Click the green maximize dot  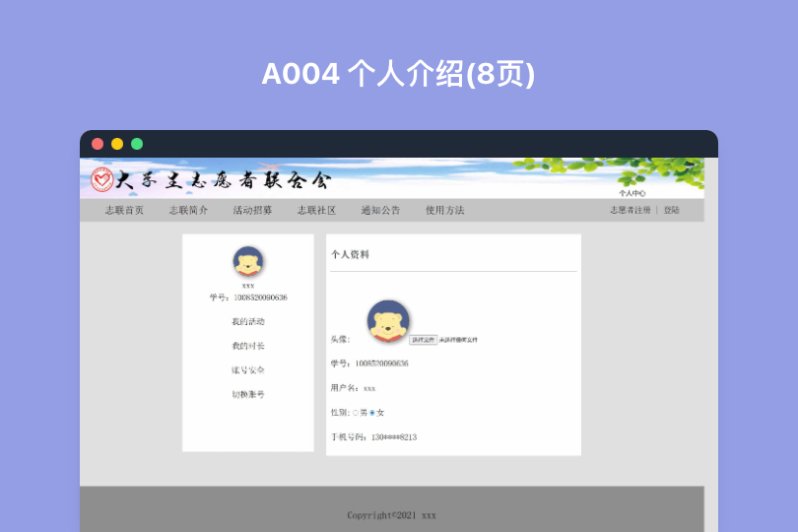[137, 144]
